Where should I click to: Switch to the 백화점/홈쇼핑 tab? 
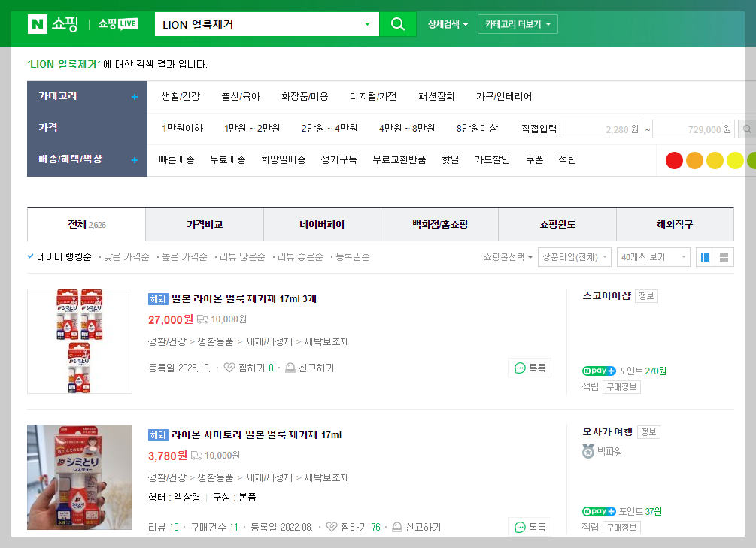click(440, 225)
